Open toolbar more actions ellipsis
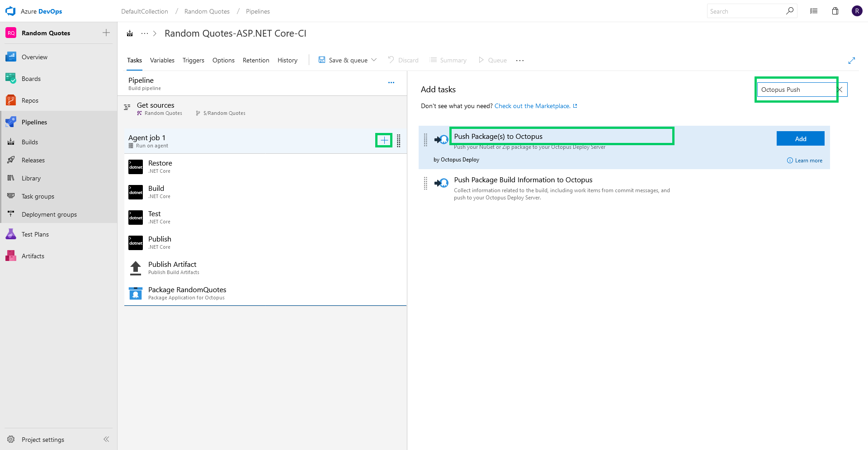 tap(520, 60)
